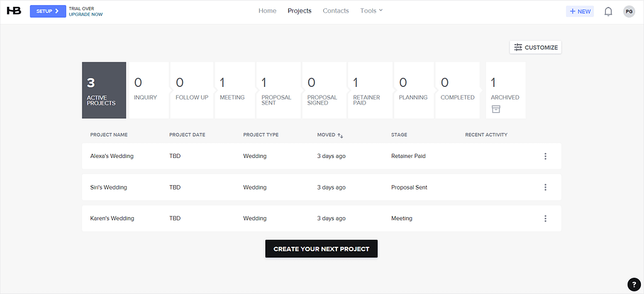
Task: Open options menu for Karen's Wedding
Action: [545, 218]
